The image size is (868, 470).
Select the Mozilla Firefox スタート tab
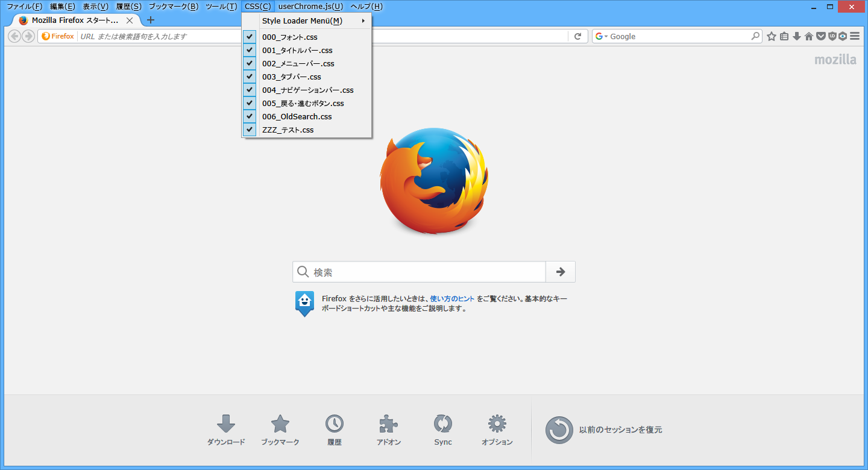click(75, 20)
